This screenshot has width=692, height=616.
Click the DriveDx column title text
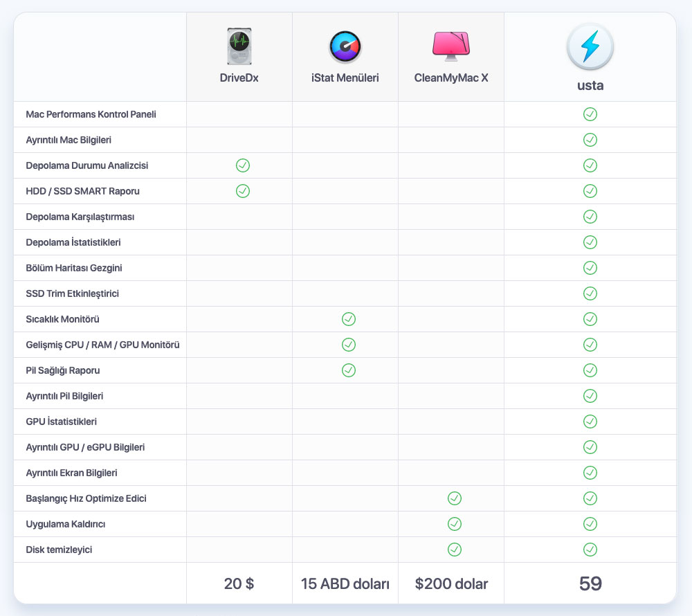239,78
